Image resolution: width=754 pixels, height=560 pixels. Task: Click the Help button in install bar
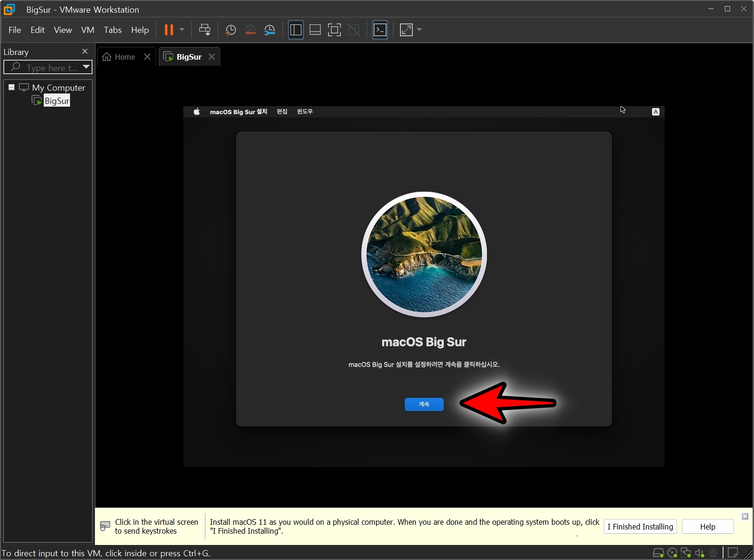tap(707, 527)
